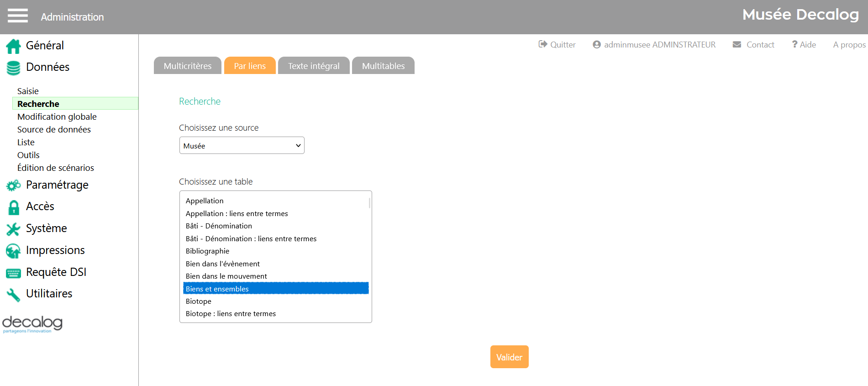The height and width of the screenshot is (386, 868).
Task: Click the Accès padlock icon
Action: pos(14,207)
